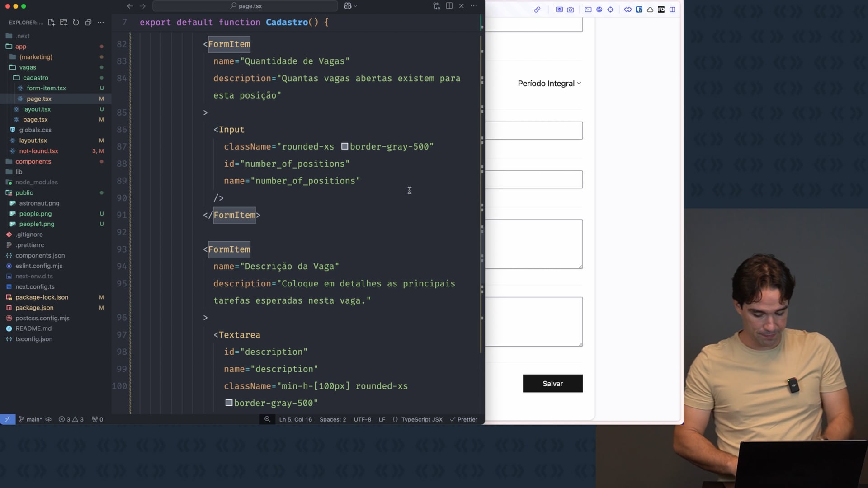Collapse all folders in Explorer
868x488 pixels.
(88, 22)
